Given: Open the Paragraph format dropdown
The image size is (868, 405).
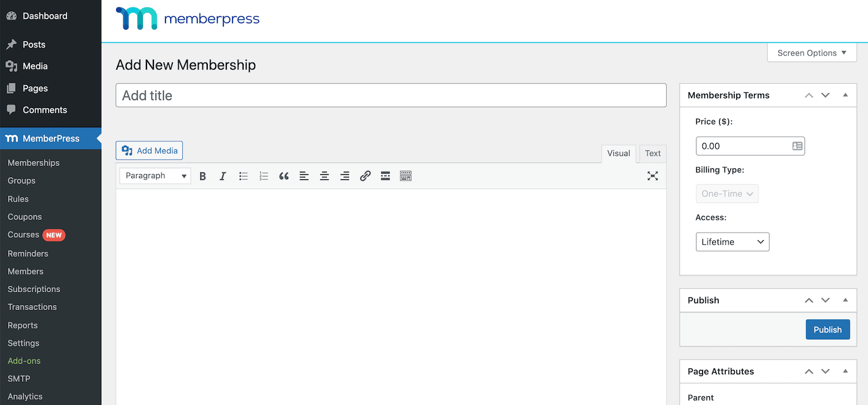Looking at the screenshot, I should point(155,176).
